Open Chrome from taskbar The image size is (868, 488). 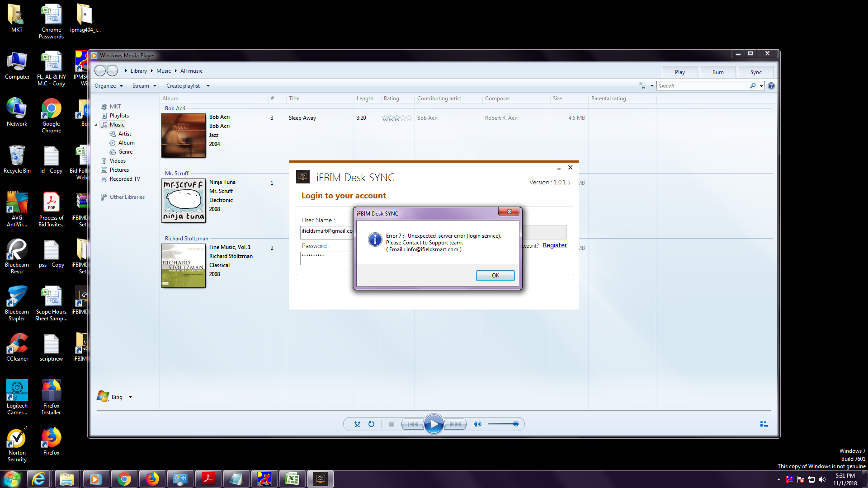[123, 479]
